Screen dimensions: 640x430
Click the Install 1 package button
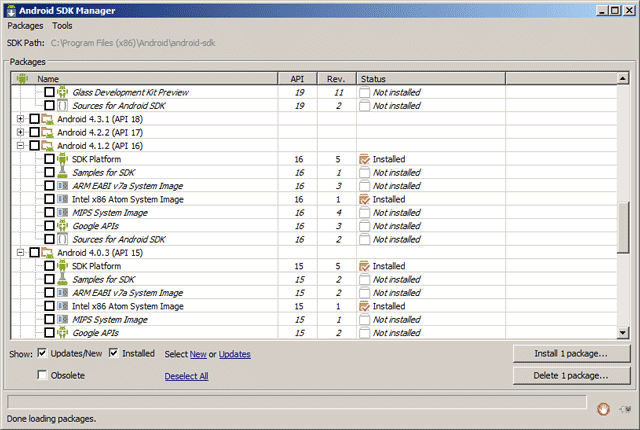click(571, 354)
